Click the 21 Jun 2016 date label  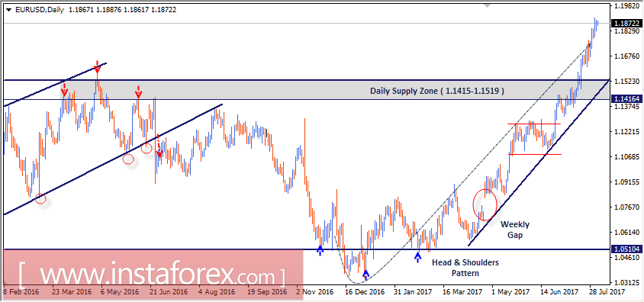(169, 292)
